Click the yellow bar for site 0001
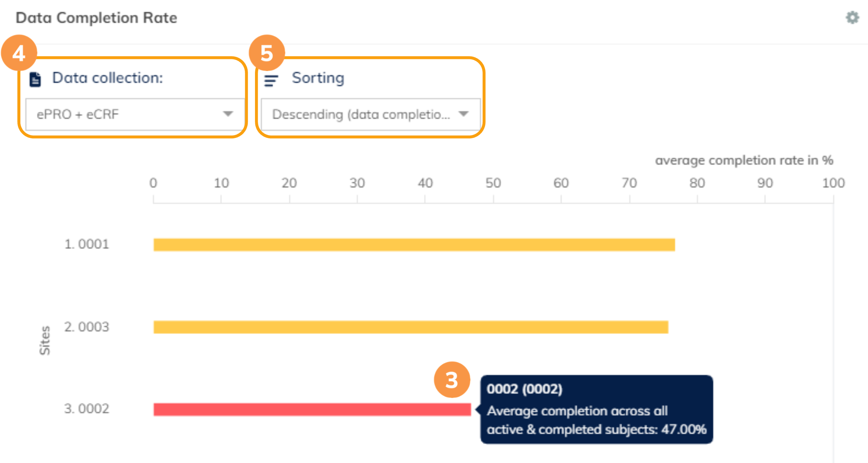Viewport: 868px width, 463px height. tap(414, 245)
